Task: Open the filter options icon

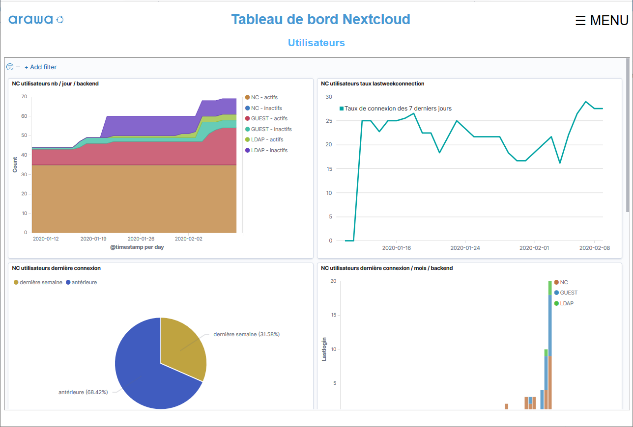Action: [10, 67]
